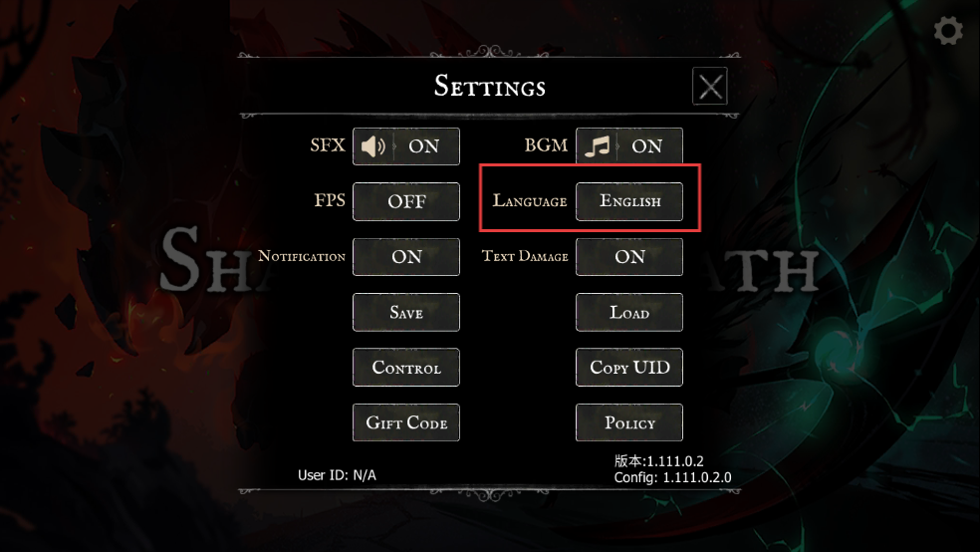Open the Control settings
Image resolution: width=980 pixels, height=552 pixels.
[x=406, y=367]
